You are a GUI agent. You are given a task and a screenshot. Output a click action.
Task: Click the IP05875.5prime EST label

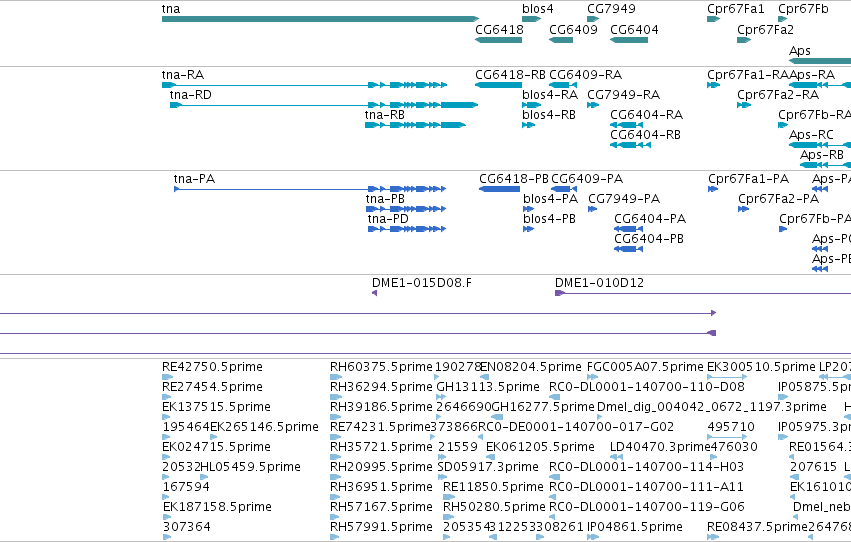coord(814,387)
